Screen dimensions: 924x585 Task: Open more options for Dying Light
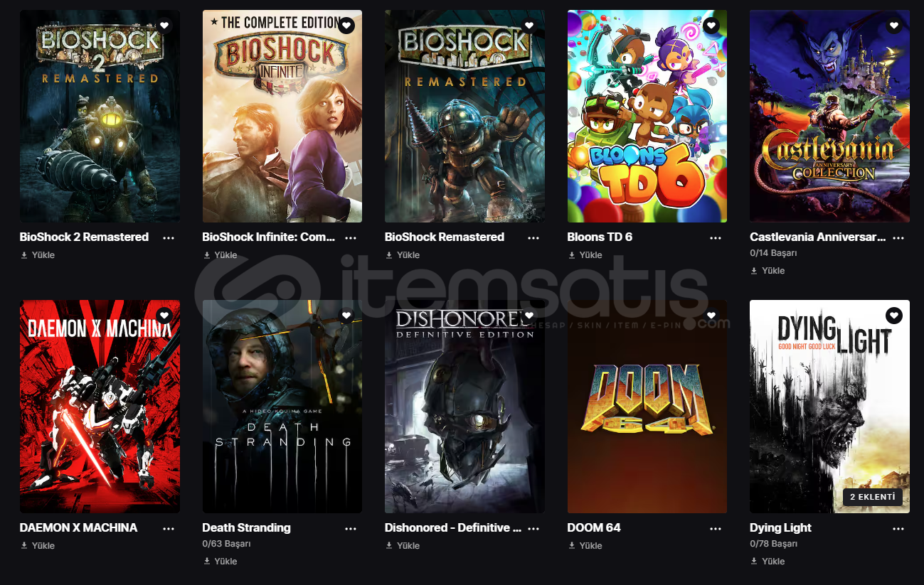(898, 528)
